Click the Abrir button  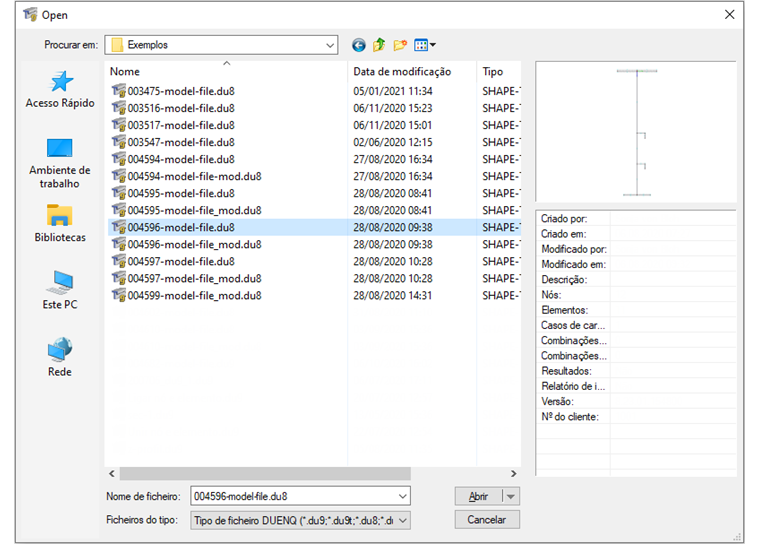[478, 496]
